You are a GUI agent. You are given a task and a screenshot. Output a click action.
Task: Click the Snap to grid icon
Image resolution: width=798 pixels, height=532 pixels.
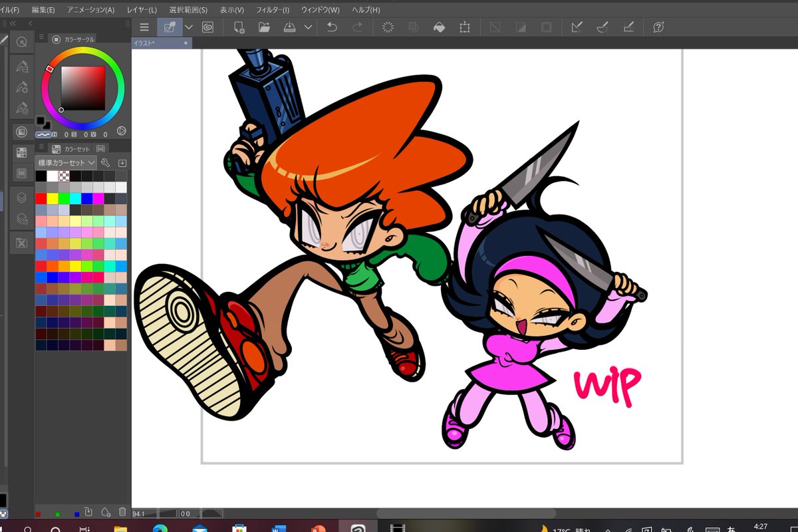628,27
